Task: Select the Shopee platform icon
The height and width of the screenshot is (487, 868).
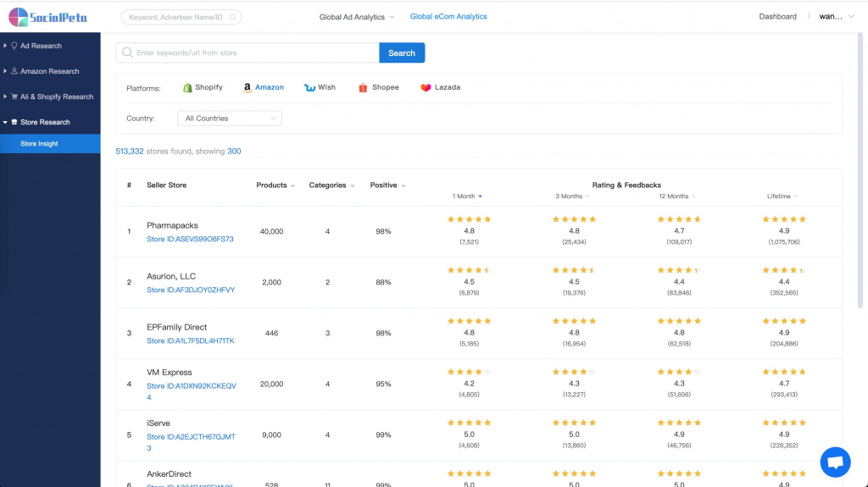Action: pyautogui.click(x=363, y=87)
